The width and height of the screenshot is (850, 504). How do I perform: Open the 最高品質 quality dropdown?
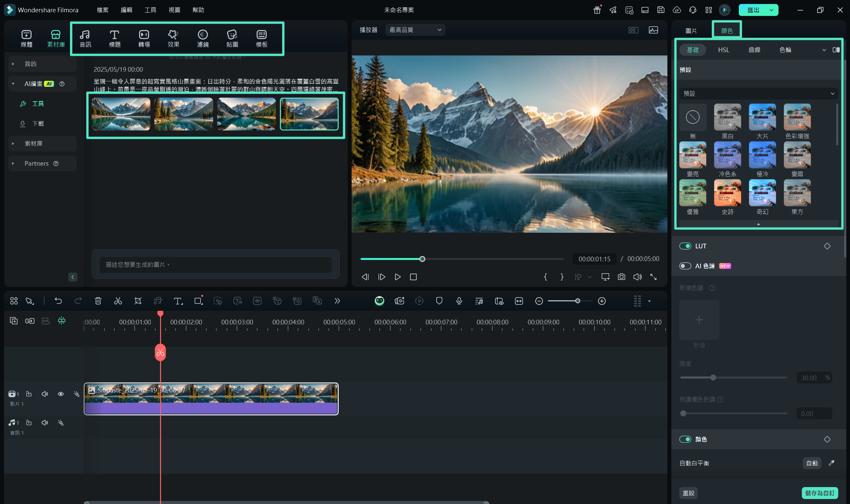tap(415, 30)
